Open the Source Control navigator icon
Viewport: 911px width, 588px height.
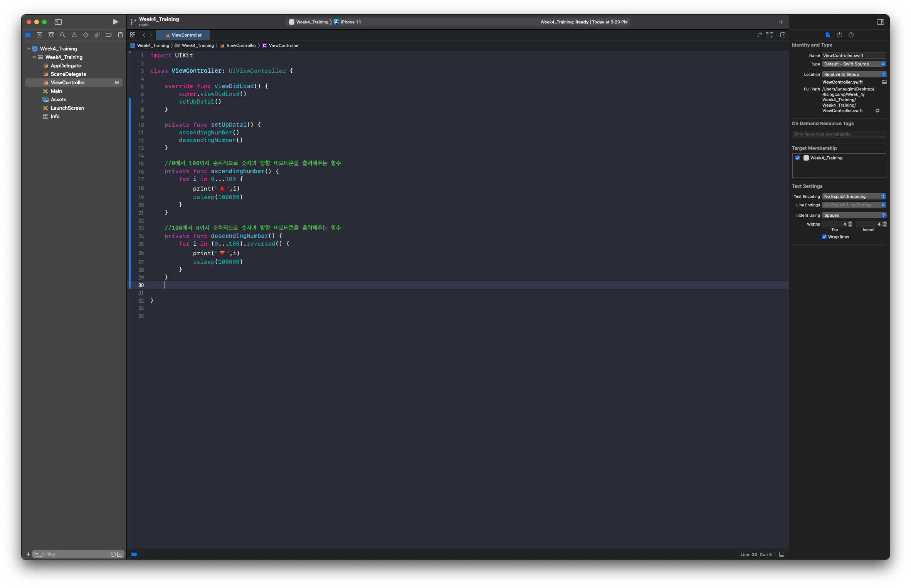click(39, 35)
